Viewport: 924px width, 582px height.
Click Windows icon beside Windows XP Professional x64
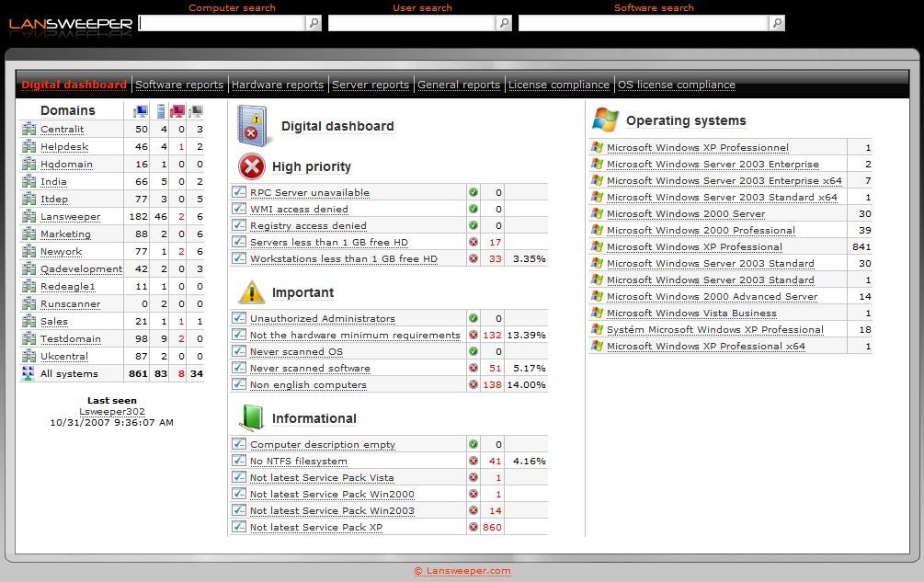click(x=597, y=346)
